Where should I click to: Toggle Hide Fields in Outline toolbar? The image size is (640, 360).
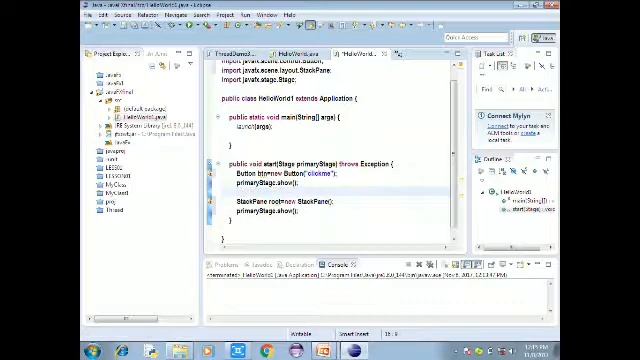[x=513, y=171]
